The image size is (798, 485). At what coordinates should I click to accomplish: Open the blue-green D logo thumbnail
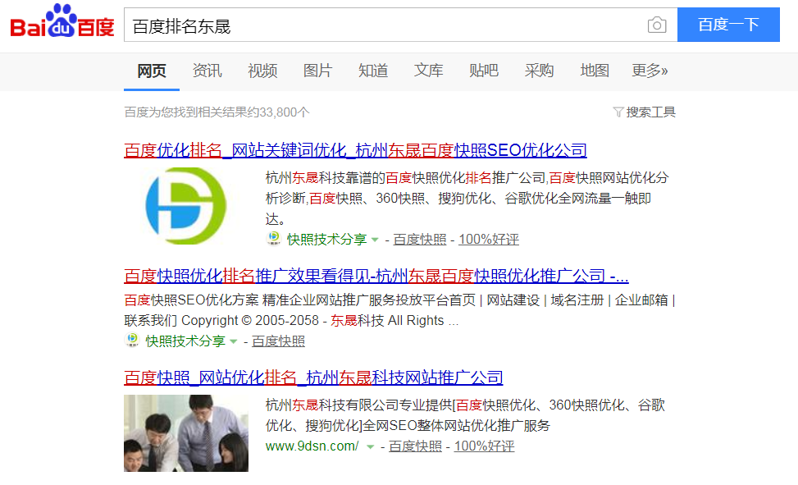point(186,206)
